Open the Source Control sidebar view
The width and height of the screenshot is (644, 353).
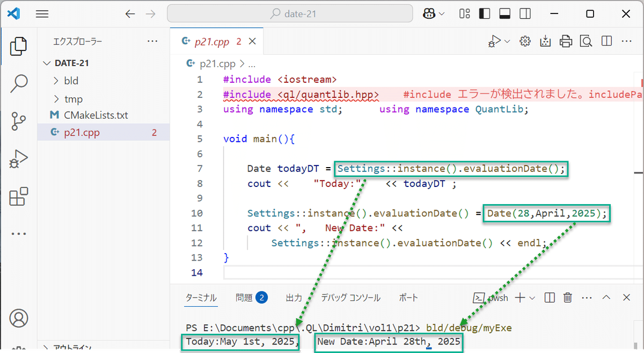click(x=19, y=121)
